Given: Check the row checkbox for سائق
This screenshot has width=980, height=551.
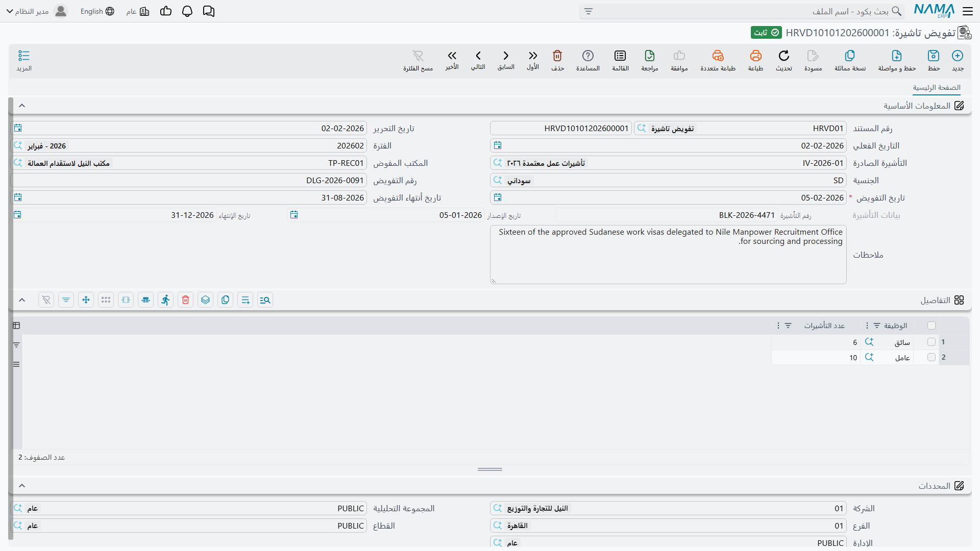Looking at the screenshot, I should click(x=932, y=342).
